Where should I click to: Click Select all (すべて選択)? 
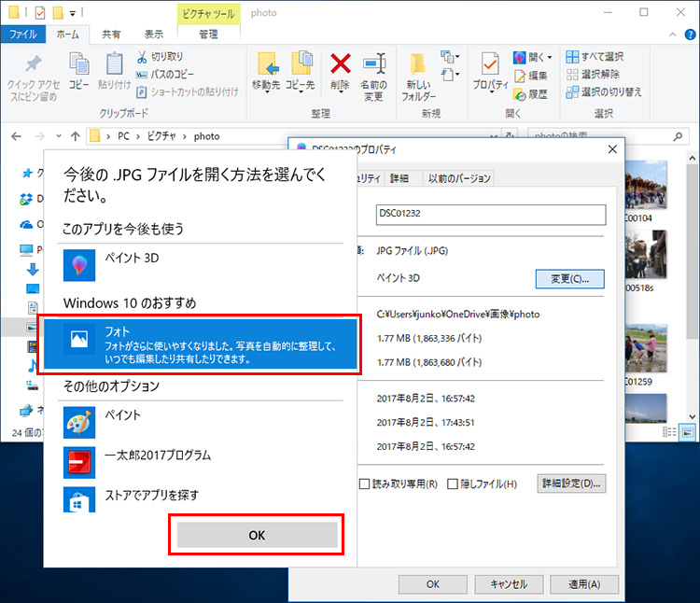tap(595, 57)
